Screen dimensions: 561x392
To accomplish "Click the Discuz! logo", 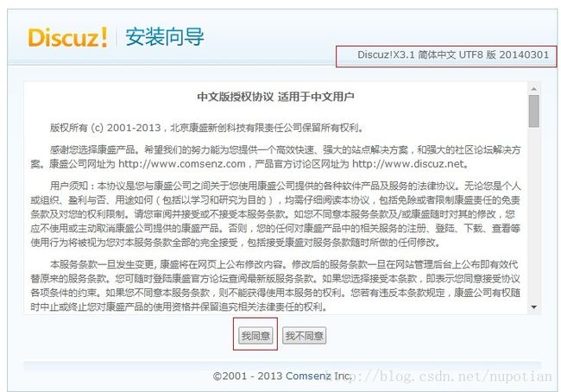I will (x=68, y=37).
